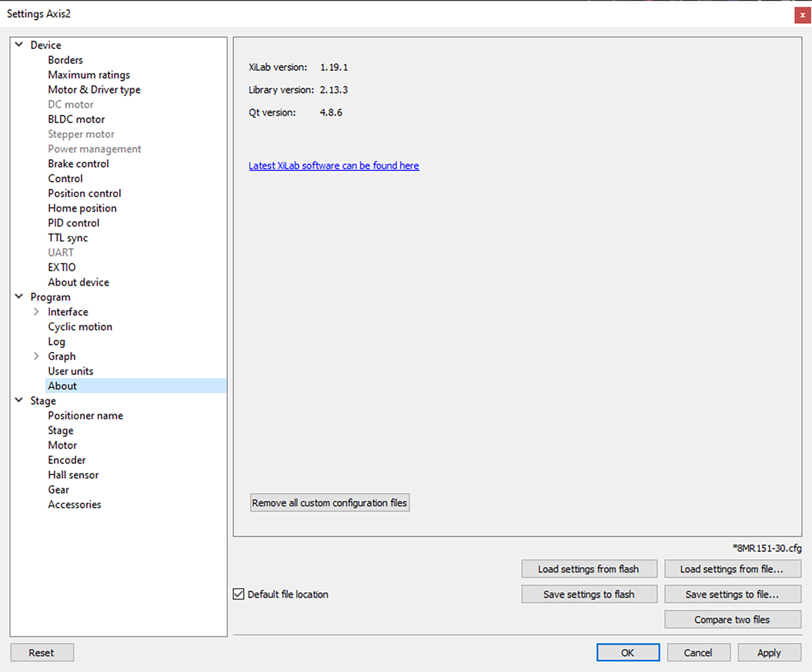The height and width of the screenshot is (672, 812).
Task: Uncheck the Default file location checkbox
Action: [239, 594]
